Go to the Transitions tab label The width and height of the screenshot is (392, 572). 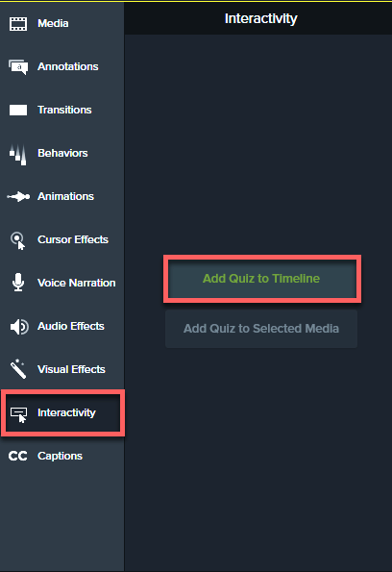point(64,110)
